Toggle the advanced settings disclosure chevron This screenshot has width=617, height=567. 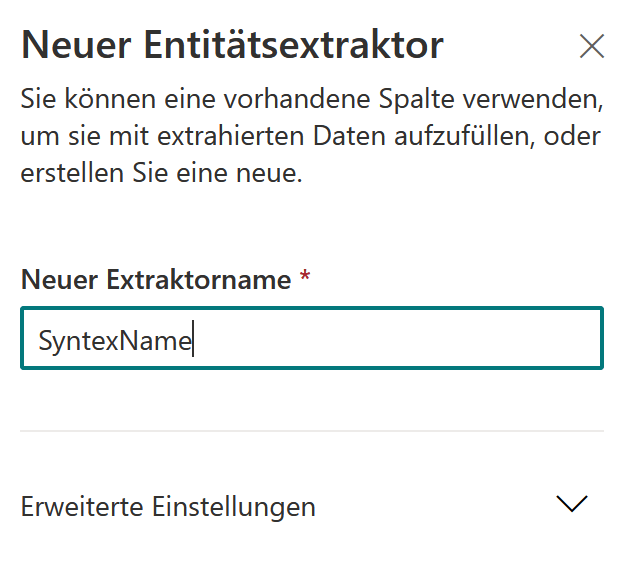click(572, 504)
